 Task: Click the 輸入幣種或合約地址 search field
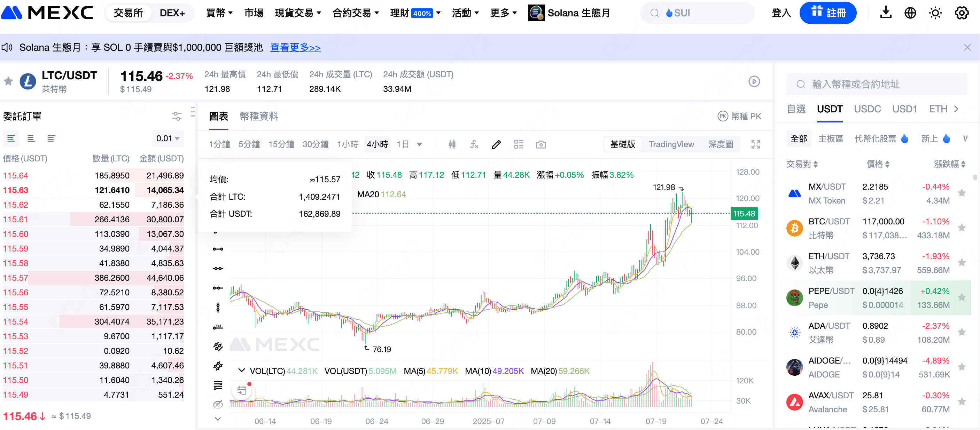[x=877, y=84]
